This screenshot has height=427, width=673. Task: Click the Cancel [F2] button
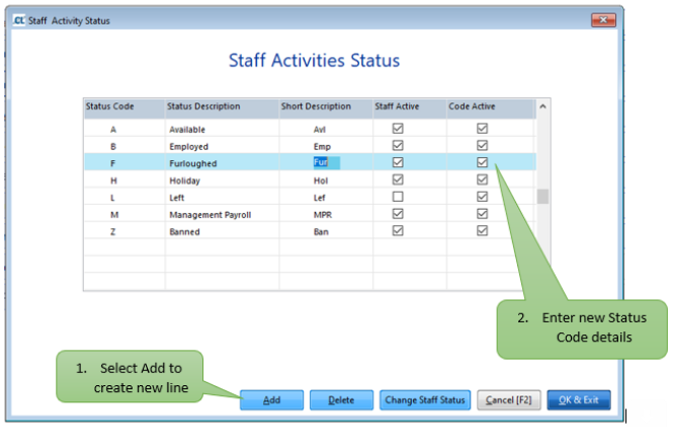(507, 400)
